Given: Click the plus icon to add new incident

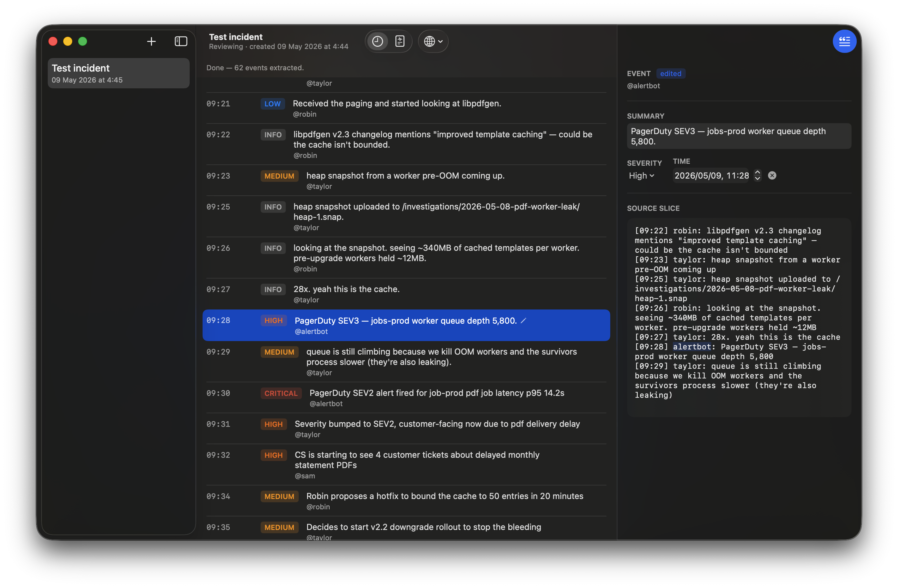Looking at the screenshot, I should point(151,41).
